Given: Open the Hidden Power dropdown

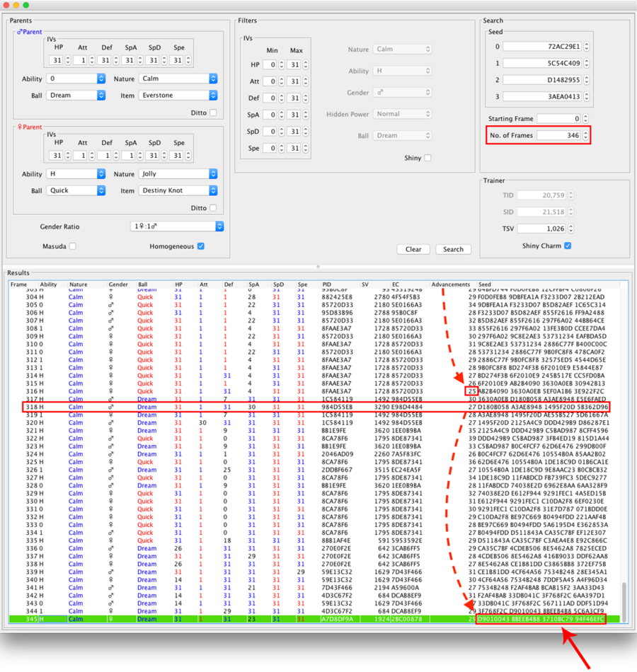Looking at the screenshot, I should 402,114.
